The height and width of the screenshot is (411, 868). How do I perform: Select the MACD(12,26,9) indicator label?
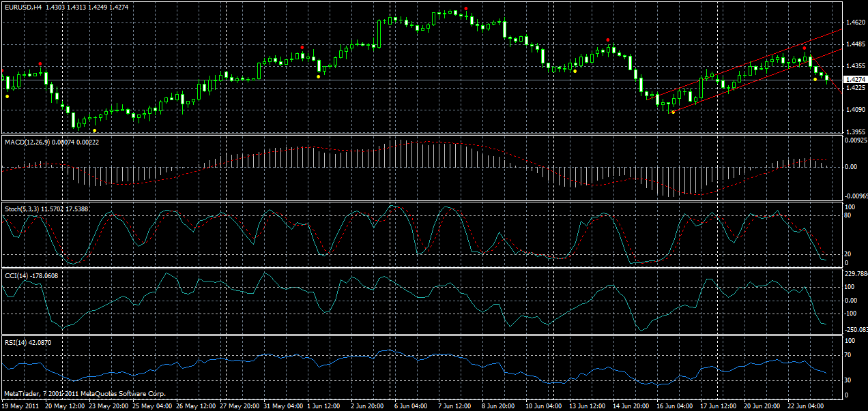[x=29, y=141]
